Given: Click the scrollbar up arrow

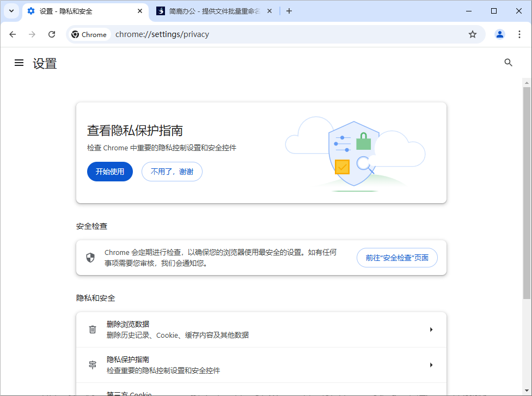Looking at the screenshot, I should [x=526, y=82].
